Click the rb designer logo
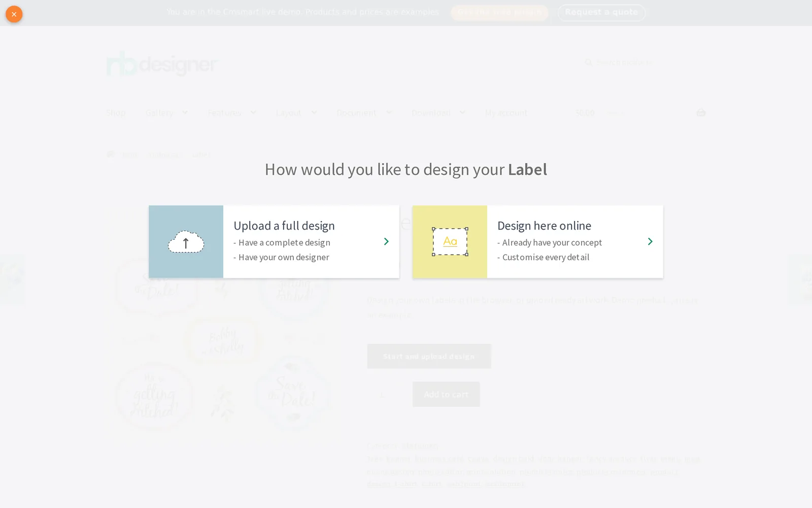Viewport: 812px width, 508px height. pos(162,63)
